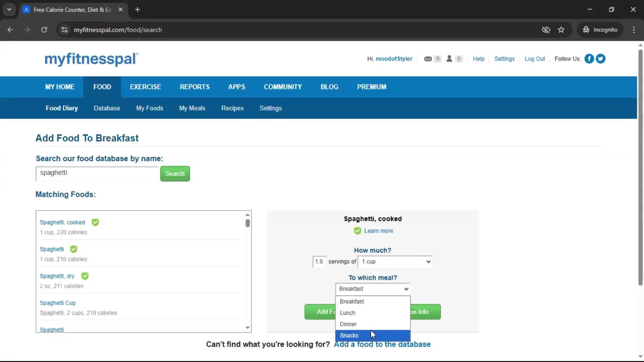Bookmark this page with the star icon
The width and height of the screenshot is (644, 362).
pos(561,30)
